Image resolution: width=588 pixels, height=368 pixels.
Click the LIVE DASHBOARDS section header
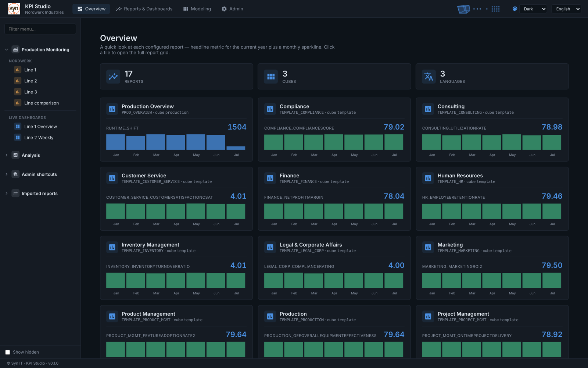[x=27, y=118]
